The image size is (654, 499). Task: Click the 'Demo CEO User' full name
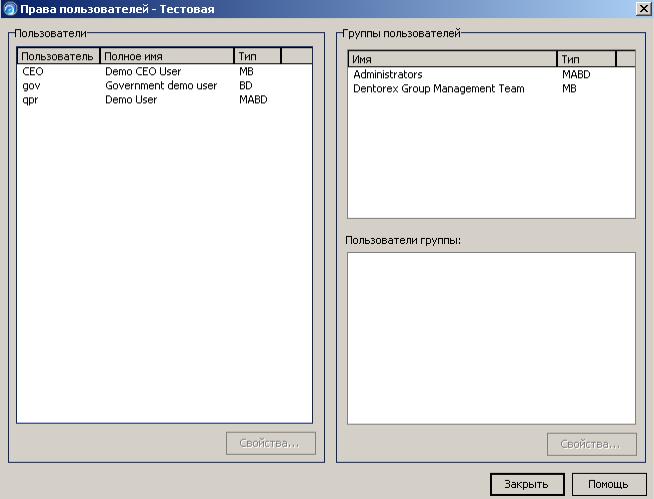(143, 71)
